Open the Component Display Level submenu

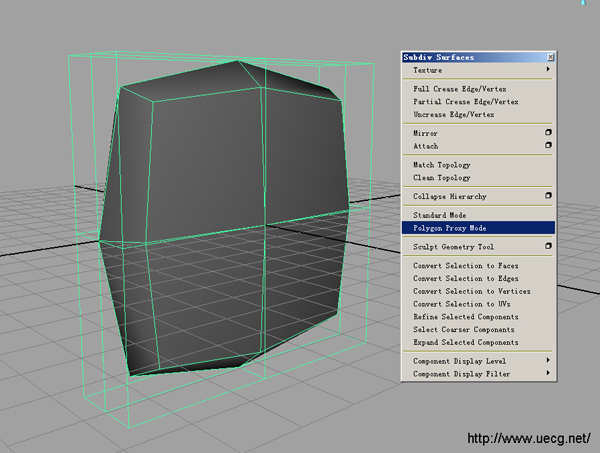pos(478,361)
